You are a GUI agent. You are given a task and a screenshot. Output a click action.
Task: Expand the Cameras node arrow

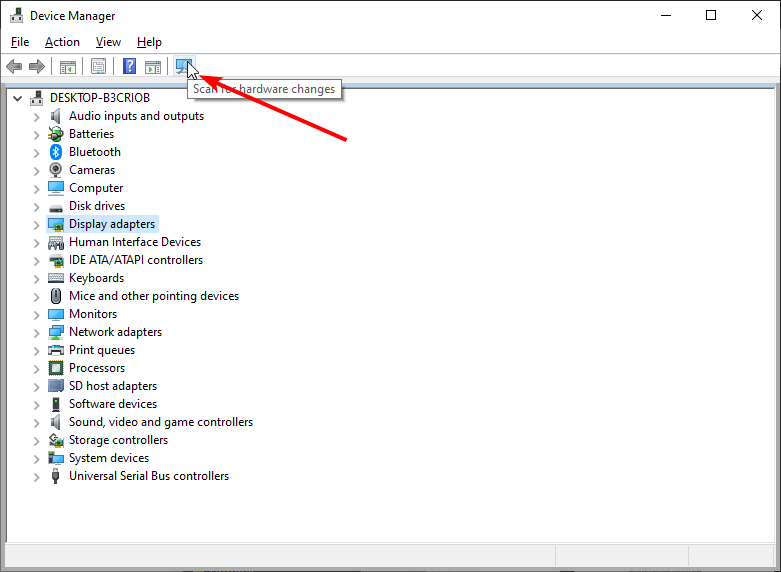coord(36,170)
